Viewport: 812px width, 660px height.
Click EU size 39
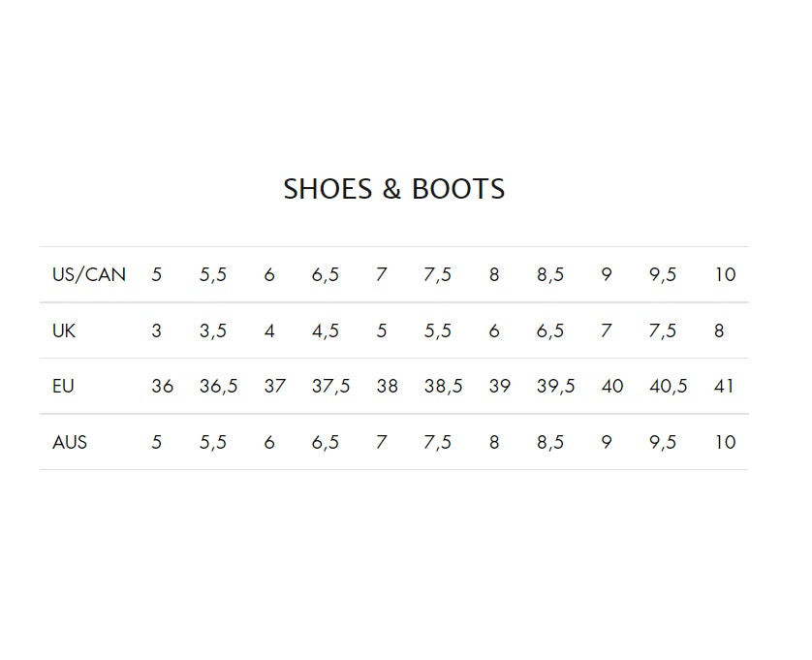(500, 386)
